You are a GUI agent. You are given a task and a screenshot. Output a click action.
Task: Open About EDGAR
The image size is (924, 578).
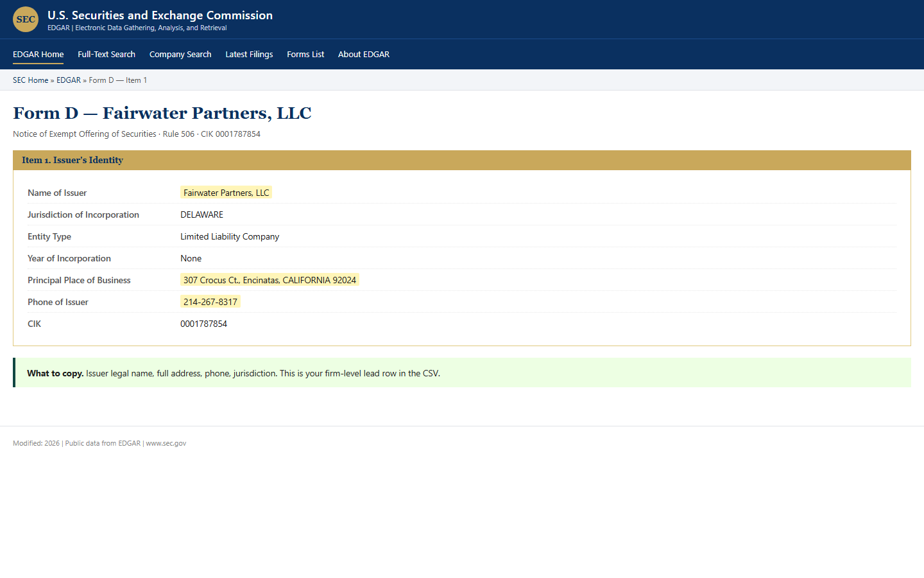(x=364, y=55)
